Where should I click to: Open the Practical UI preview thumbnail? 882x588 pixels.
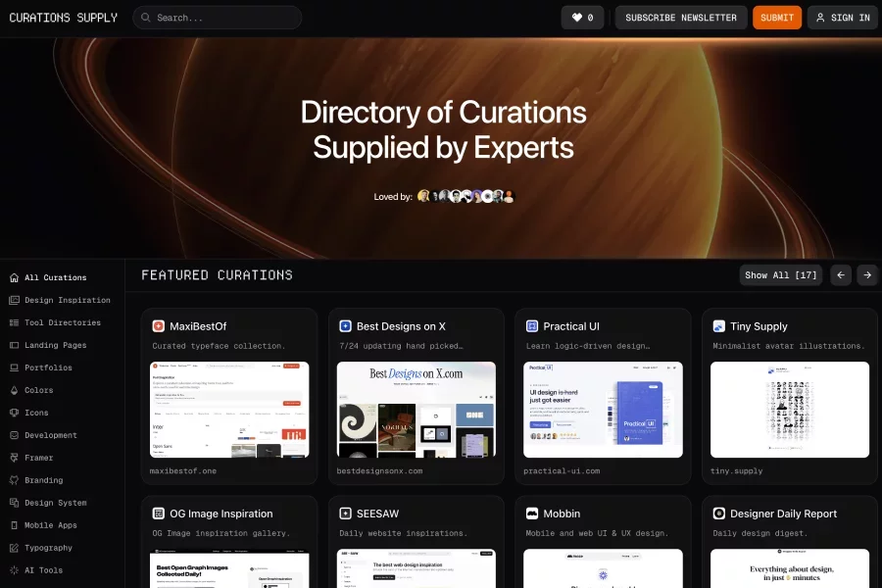pos(603,410)
